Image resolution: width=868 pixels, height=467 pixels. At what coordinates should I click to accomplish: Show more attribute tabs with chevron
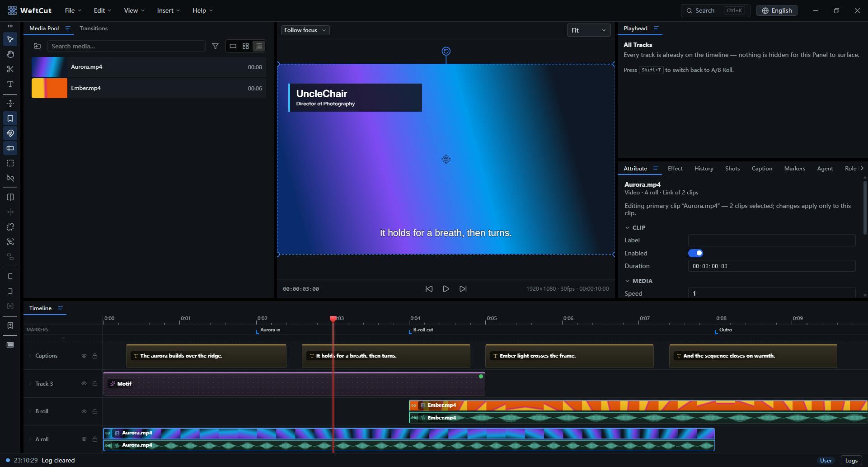pyautogui.click(x=862, y=168)
